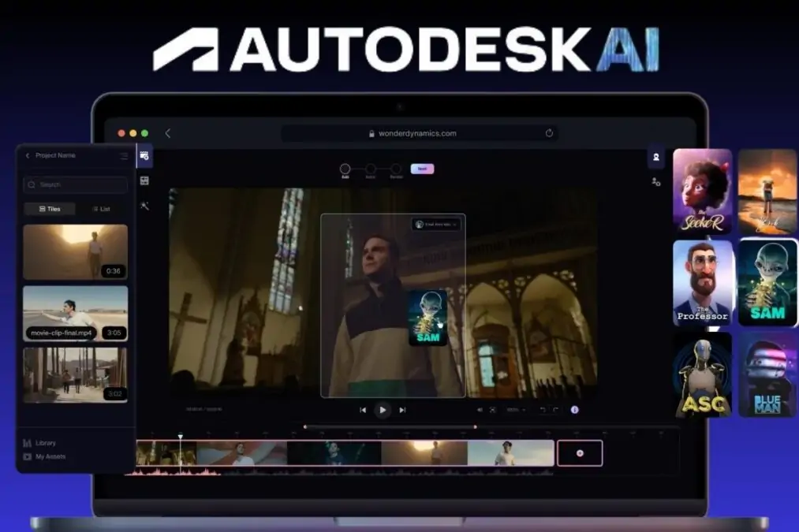Viewport: 799px width, 532px height.
Task: Select the movie-clip-final.mp4 thumbnail
Action: [x=76, y=313]
